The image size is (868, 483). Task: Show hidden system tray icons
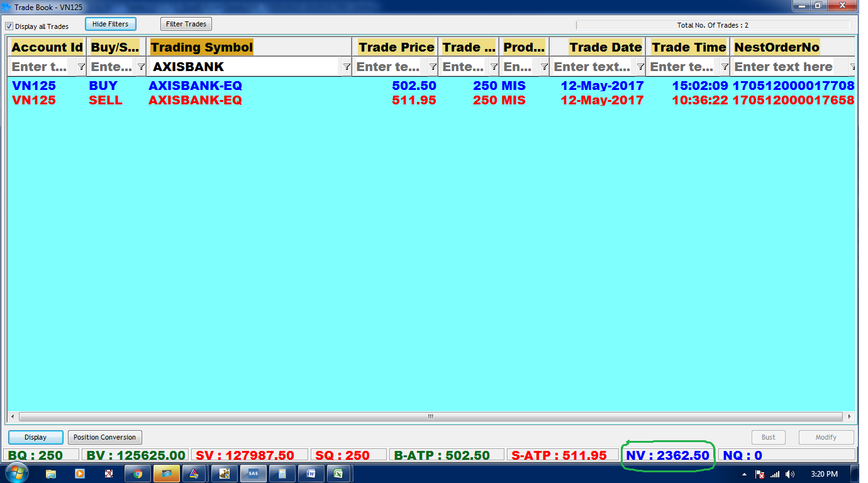coord(745,474)
